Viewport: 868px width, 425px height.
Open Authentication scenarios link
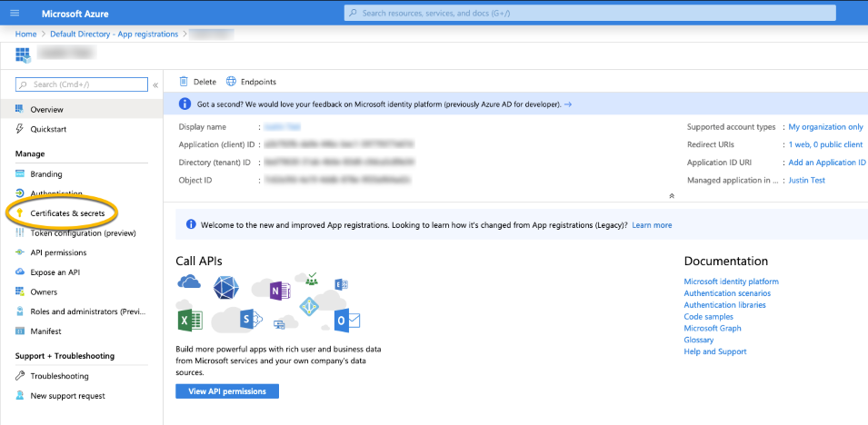(727, 293)
